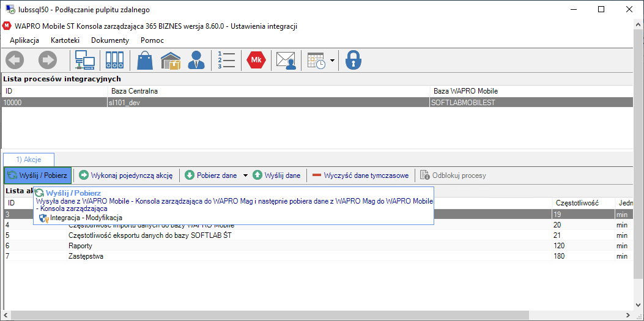Viewport: 644px width, 321px height.
Task: Select the action row with ID 4
Action: pyautogui.click(x=319, y=225)
